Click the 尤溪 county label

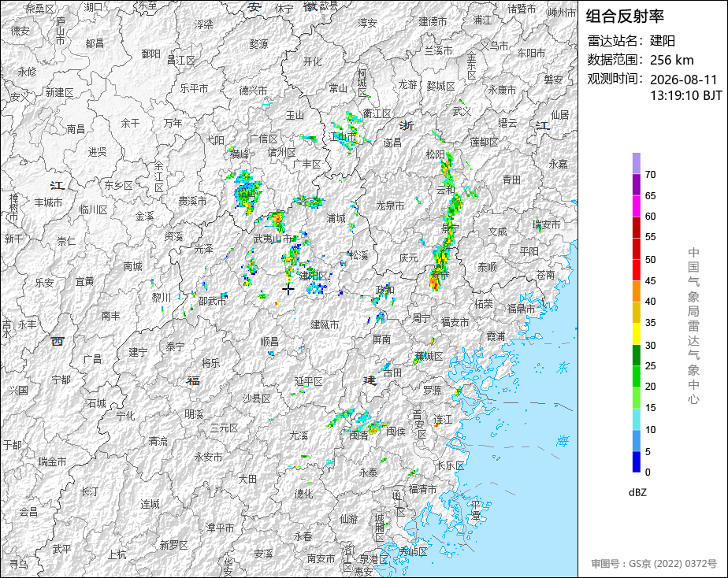click(299, 435)
